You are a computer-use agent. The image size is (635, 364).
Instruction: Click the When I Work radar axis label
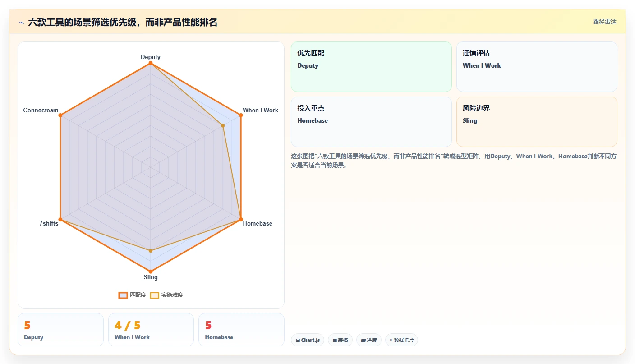(261, 110)
